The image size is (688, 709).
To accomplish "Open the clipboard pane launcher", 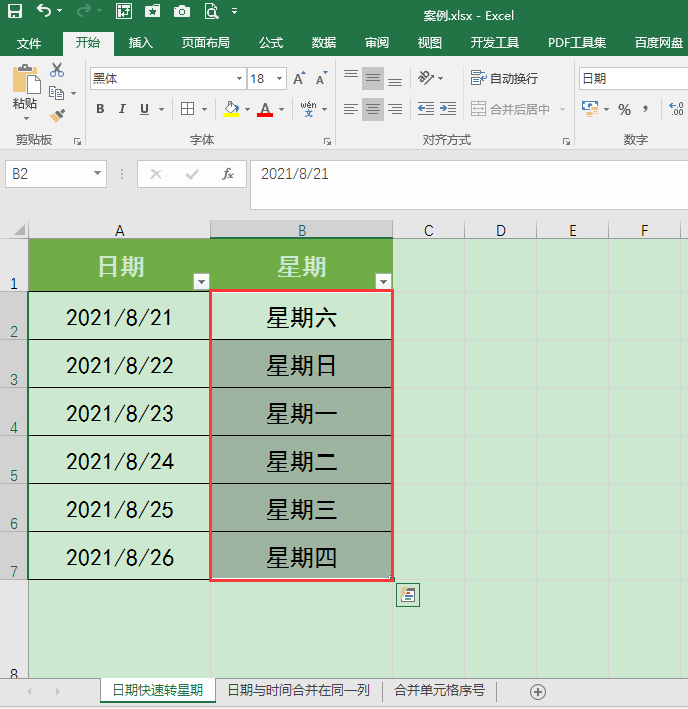I will (x=77, y=142).
